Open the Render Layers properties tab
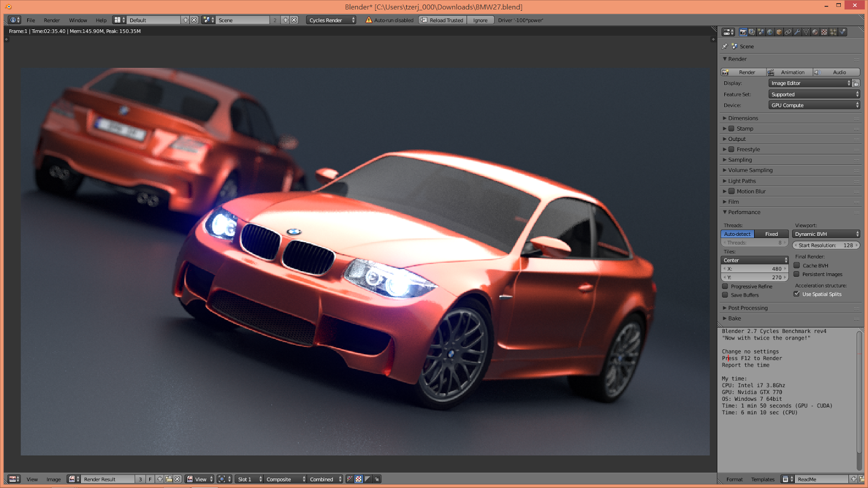 [752, 32]
